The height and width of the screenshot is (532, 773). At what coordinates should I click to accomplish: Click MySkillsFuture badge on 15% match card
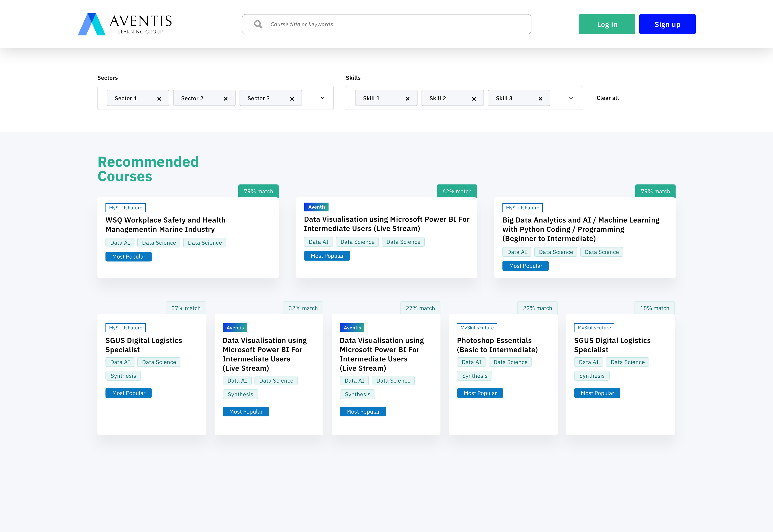594,328
